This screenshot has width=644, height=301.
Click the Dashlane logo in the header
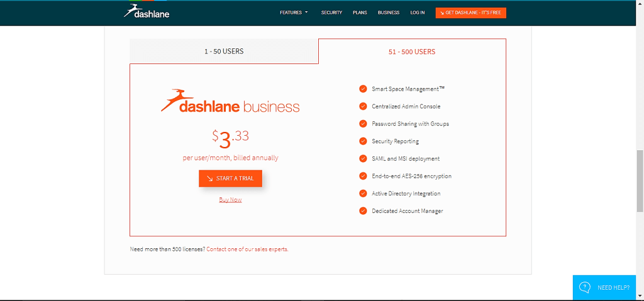point(146,11)
